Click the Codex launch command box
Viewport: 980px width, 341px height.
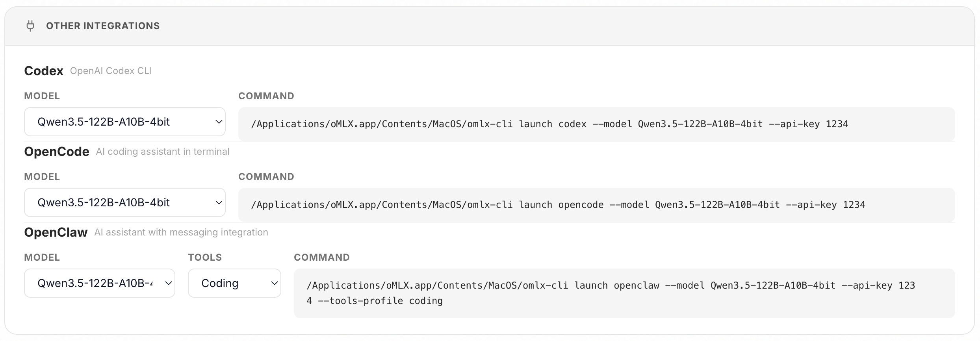pos(596,124)
